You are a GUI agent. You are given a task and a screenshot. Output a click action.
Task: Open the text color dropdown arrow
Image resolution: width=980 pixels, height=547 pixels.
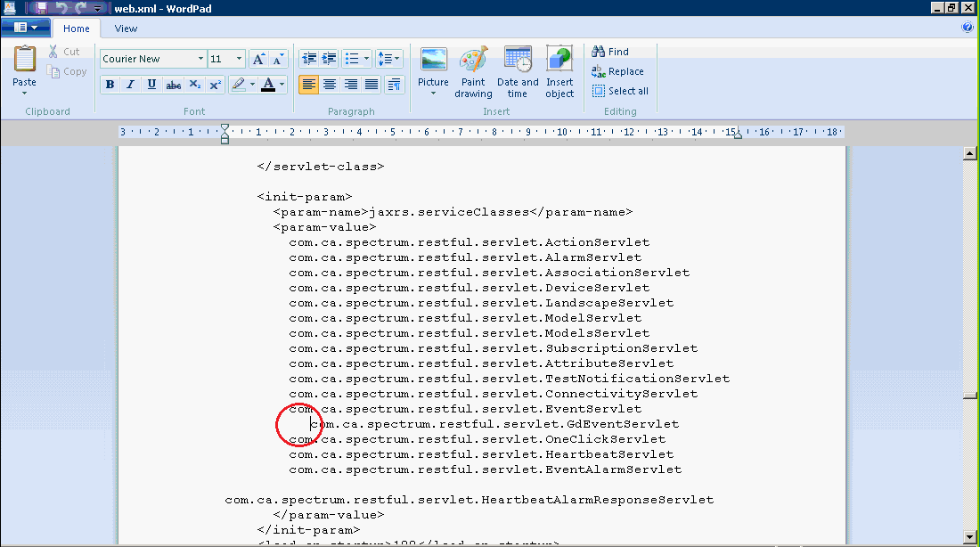pos(282,85)
